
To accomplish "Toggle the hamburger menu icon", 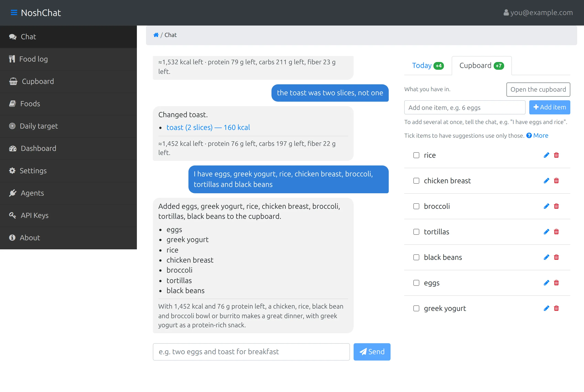I will point(14,13).
